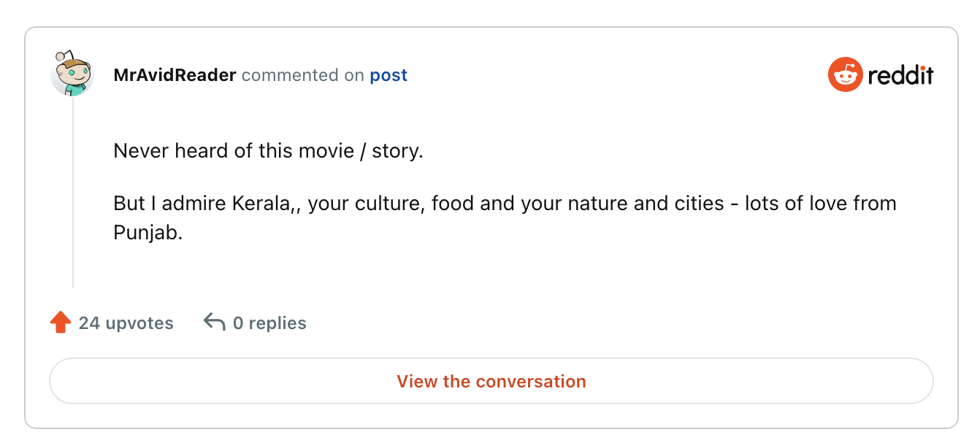Click the orange upvote arrow icon
The width and height of the screenshot is (980, 448).
point(61,323)
